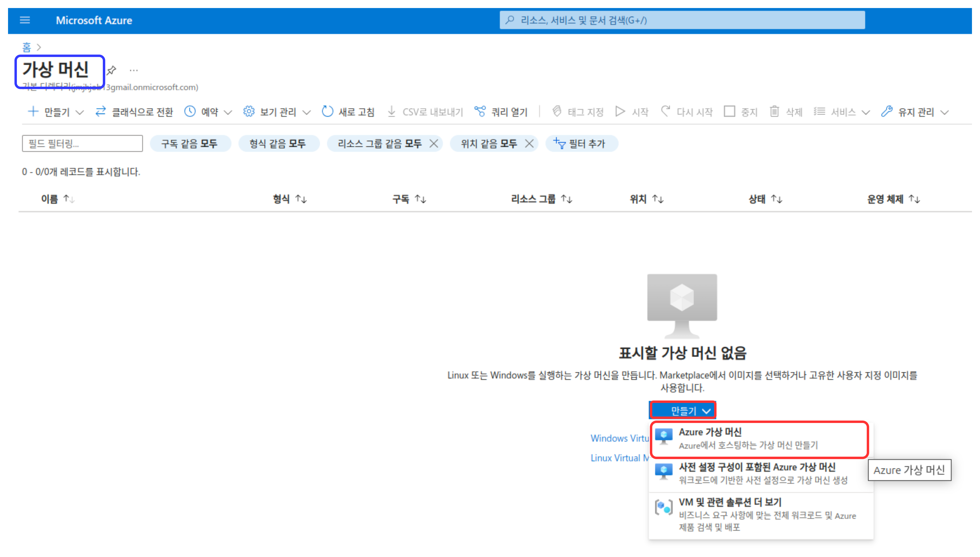Open the ellipsis more options menu
Image resolution: width=980 pixels, height=557 pixels.
[x=134, y=70]
